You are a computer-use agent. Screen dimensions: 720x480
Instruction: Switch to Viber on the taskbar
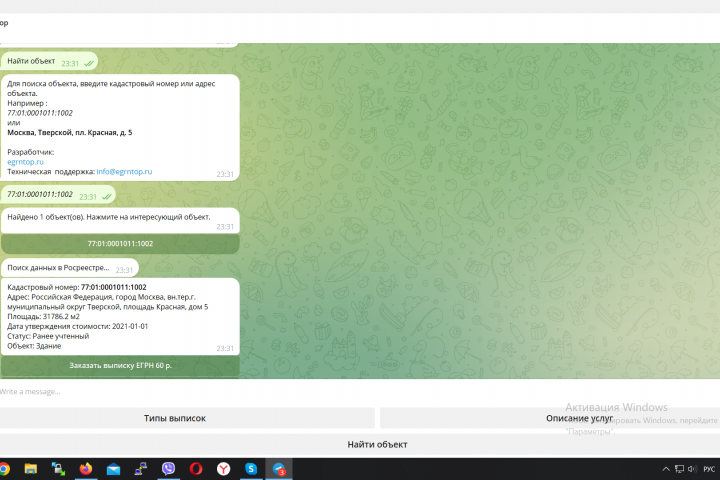tap(169, 469)
